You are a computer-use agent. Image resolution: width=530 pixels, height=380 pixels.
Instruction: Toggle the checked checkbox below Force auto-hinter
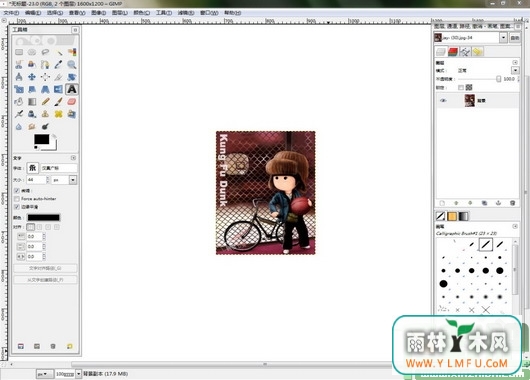pos(17,207)
